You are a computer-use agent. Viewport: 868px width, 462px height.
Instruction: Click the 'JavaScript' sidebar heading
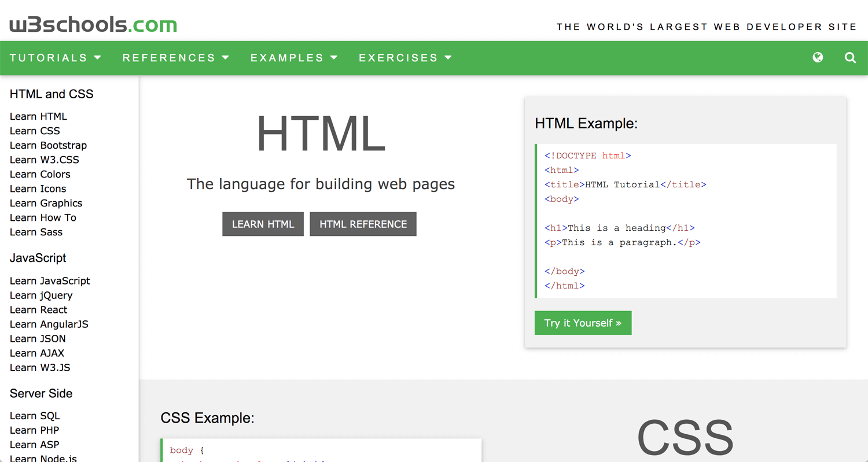(x=38, y=258)
